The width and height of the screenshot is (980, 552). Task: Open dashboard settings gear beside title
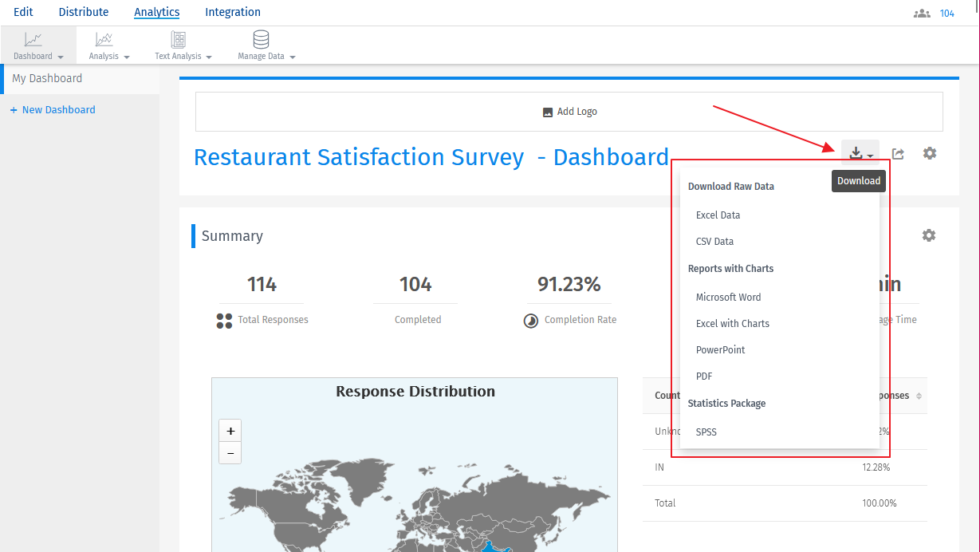pyautogui.click(x=929, y=153)
